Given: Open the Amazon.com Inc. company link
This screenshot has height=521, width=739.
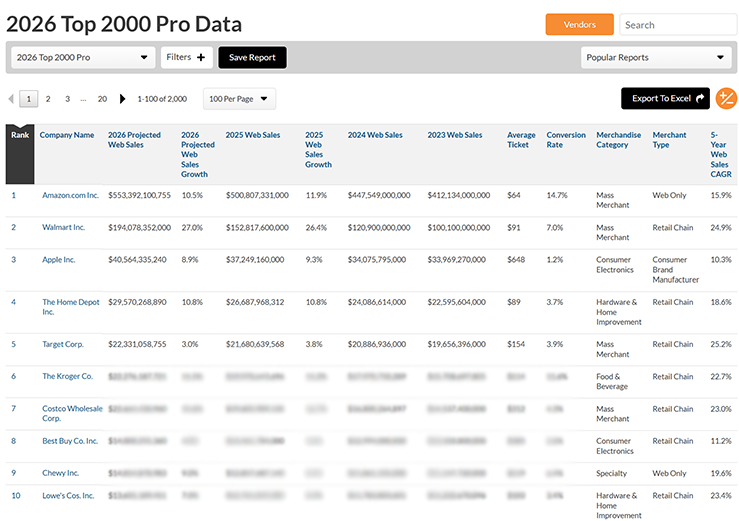Looking at the screenshot, I should click(70, 195).
